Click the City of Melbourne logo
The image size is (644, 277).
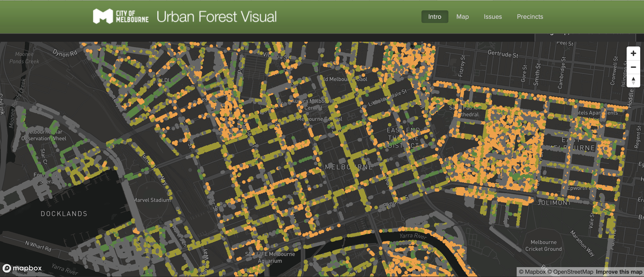[x=121, y=16]
